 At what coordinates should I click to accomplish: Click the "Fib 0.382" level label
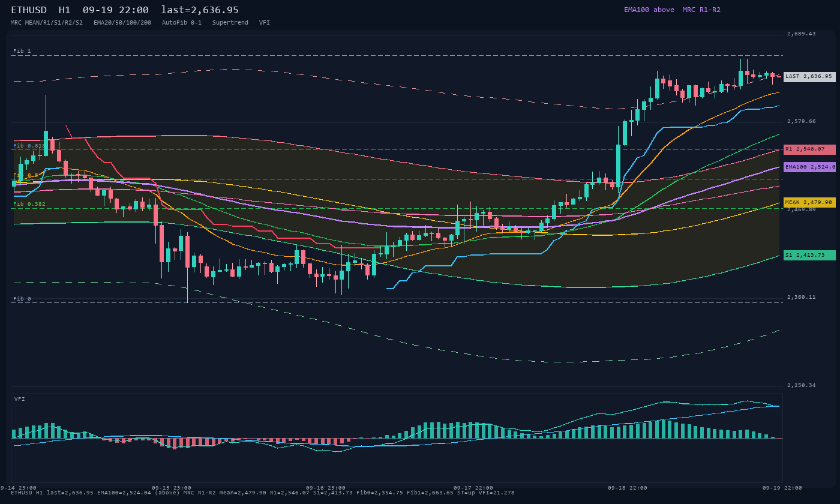pos(29,205)
